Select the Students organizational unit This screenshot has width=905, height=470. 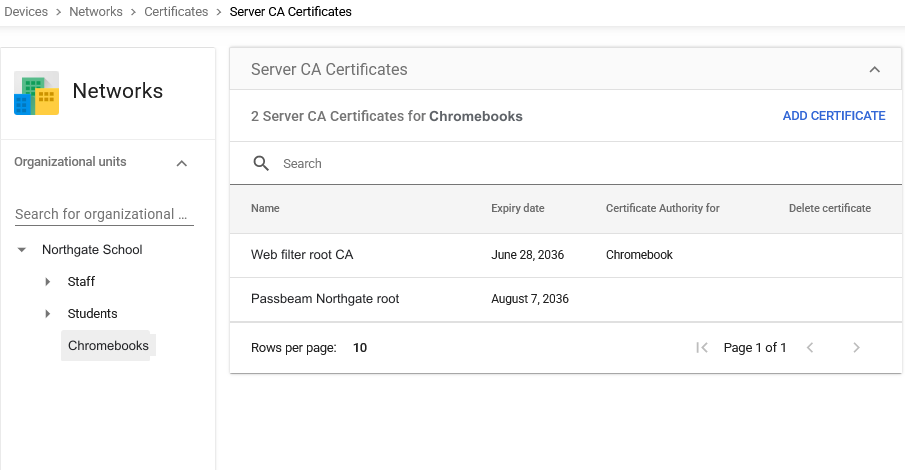[92, 314]
